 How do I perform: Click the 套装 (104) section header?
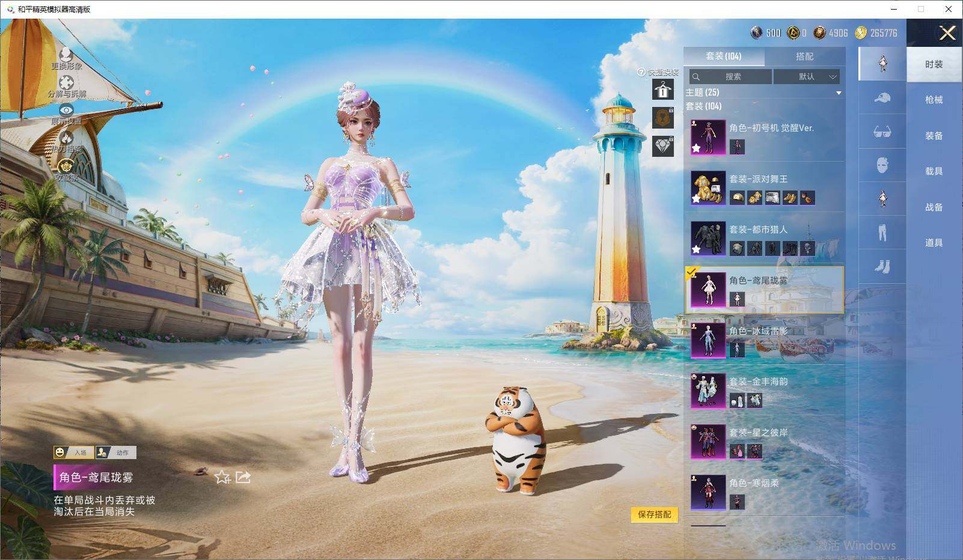coord(704,106)
